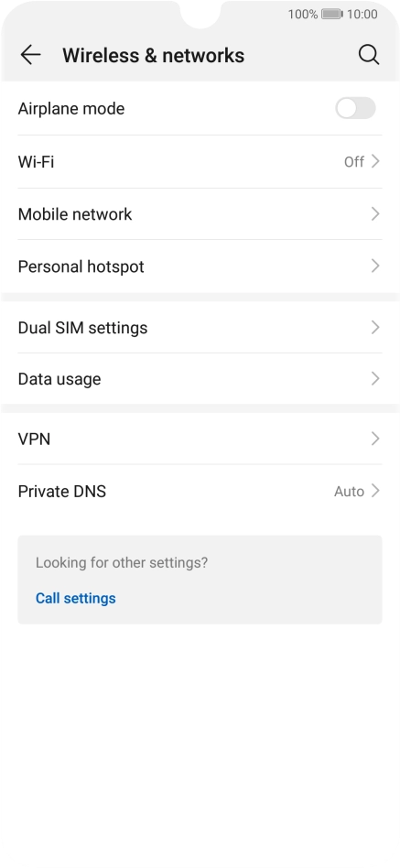The image size is (400, 868).
Task: Expand the Mobile network chevron
Action: 375,213
